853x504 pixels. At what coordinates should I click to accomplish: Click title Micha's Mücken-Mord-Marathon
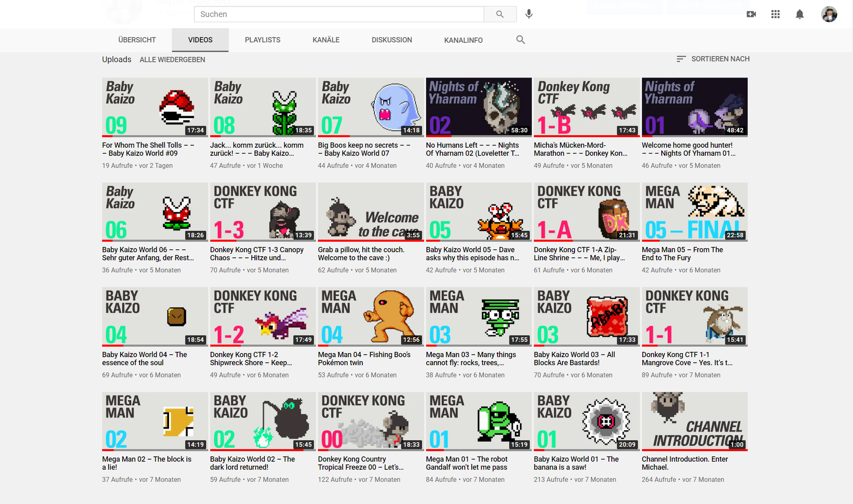581,149
